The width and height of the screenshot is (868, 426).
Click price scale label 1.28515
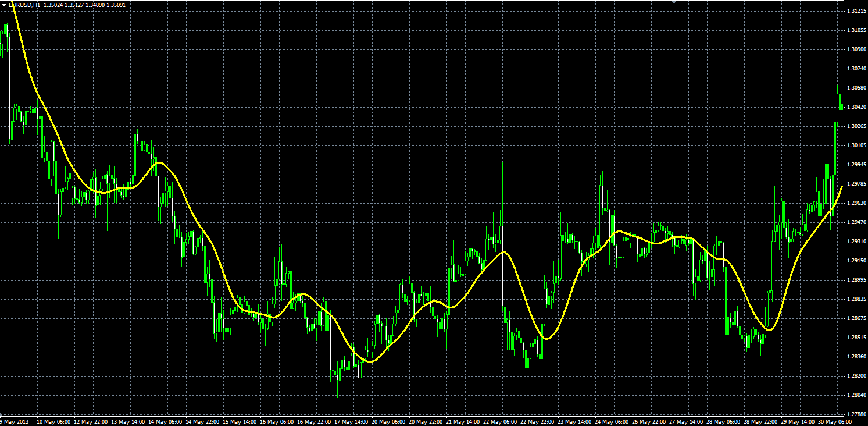click(856, 338)
